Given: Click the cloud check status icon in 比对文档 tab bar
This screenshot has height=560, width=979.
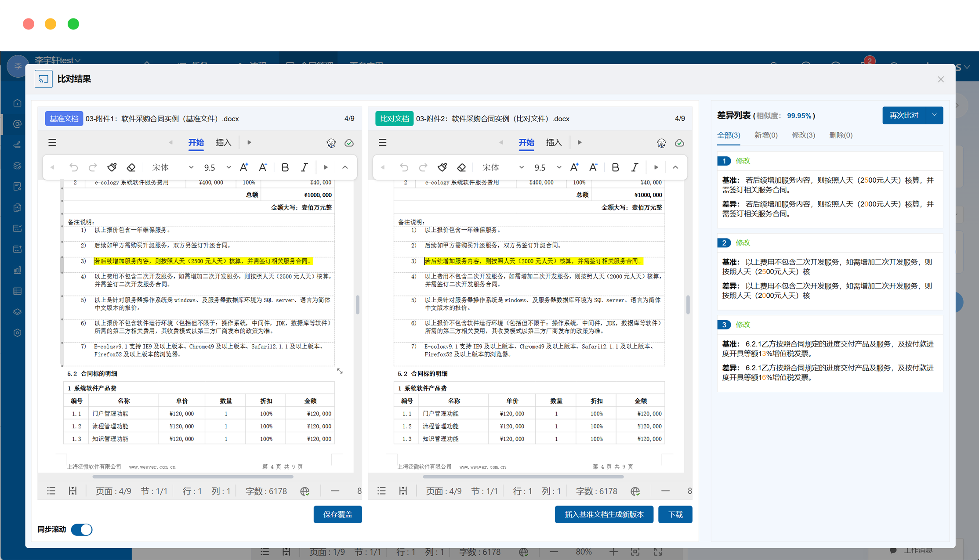Looking at the screenshot, I should (680, 143).
